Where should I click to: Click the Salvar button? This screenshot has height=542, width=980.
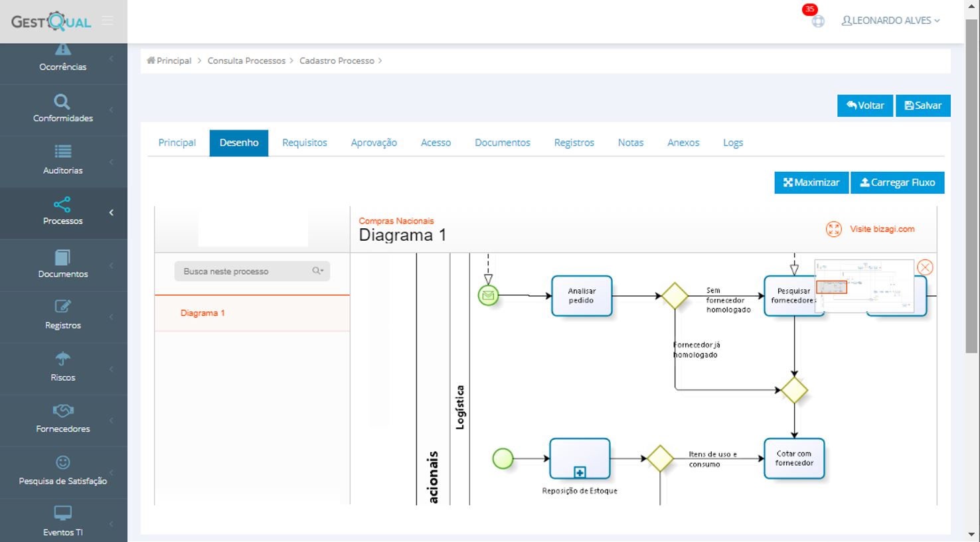click(923, 105)
